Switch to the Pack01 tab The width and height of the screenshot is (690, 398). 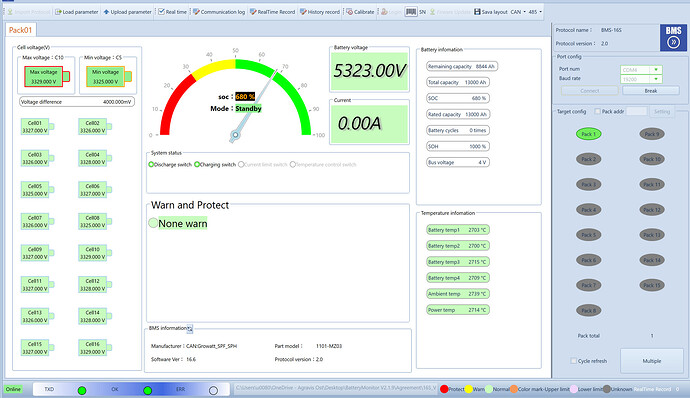click(21, 30)
